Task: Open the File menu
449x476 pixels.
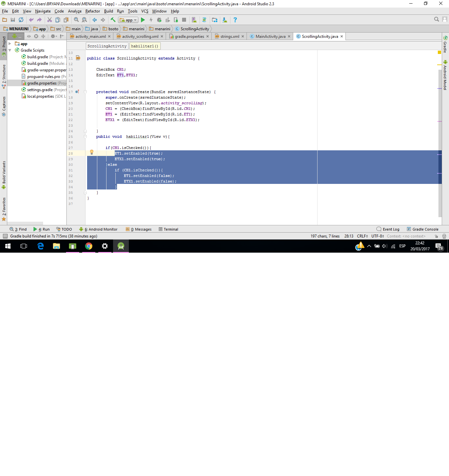Action: (x=5, y=11)
